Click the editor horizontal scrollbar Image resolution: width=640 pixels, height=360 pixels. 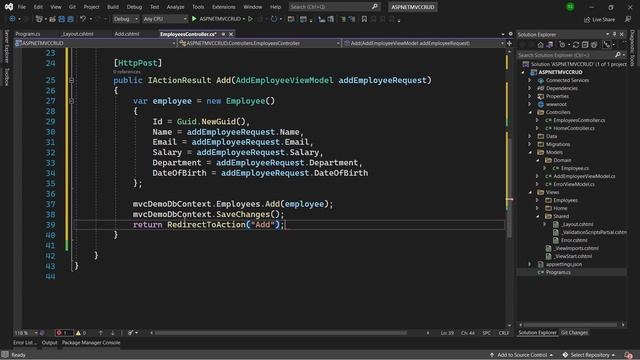click(281, 333)
